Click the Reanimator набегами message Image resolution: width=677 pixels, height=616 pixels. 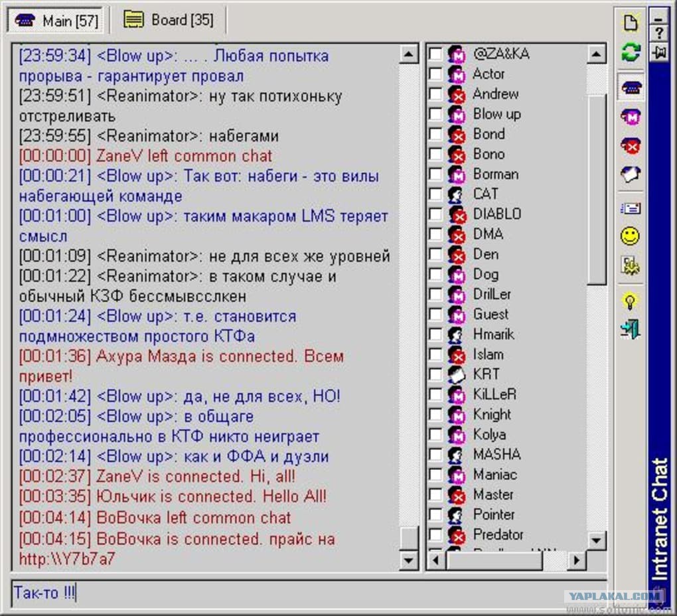point(149,136)
